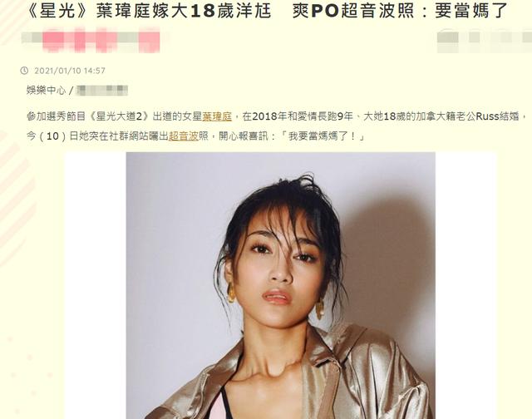Click the 娛樂中心 byline text
The image size is (532, 419).
click(47, 91)
